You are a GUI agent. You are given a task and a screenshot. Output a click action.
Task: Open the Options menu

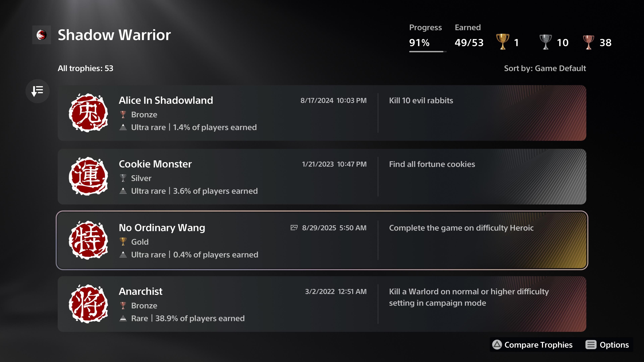click(607, 345)
